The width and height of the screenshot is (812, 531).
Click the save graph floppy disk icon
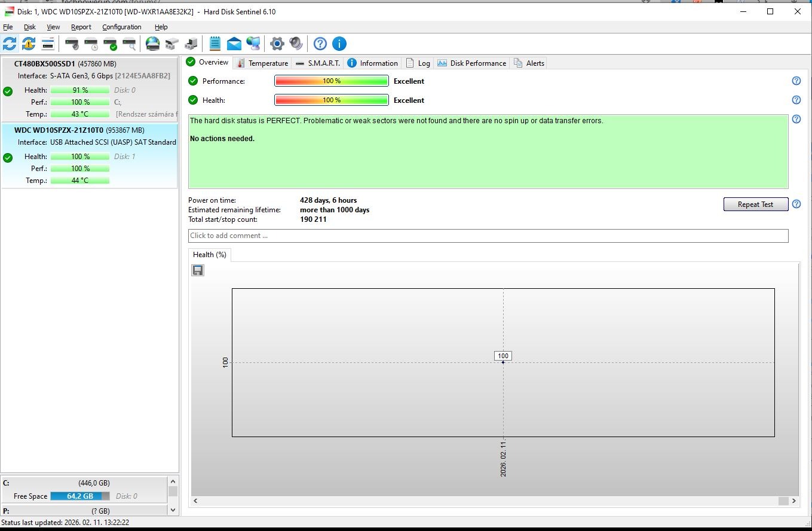coord(198,270)
